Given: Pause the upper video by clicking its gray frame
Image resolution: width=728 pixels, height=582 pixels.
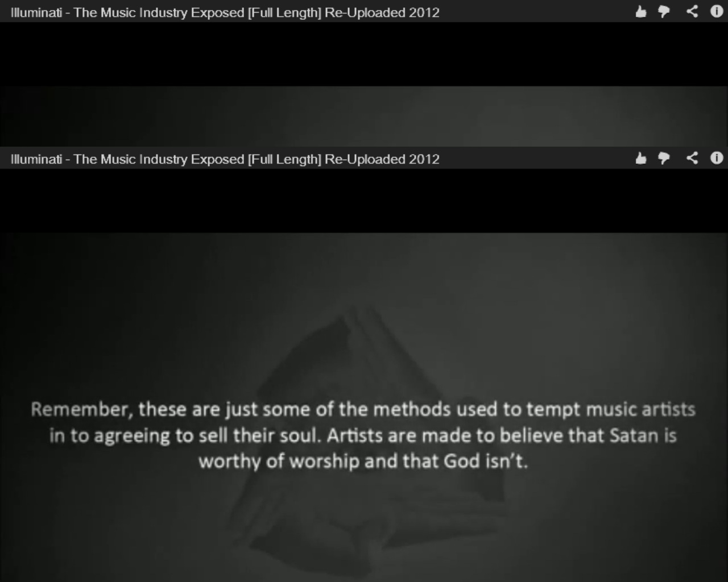Looking at the screenshot, I should point(364,116).
